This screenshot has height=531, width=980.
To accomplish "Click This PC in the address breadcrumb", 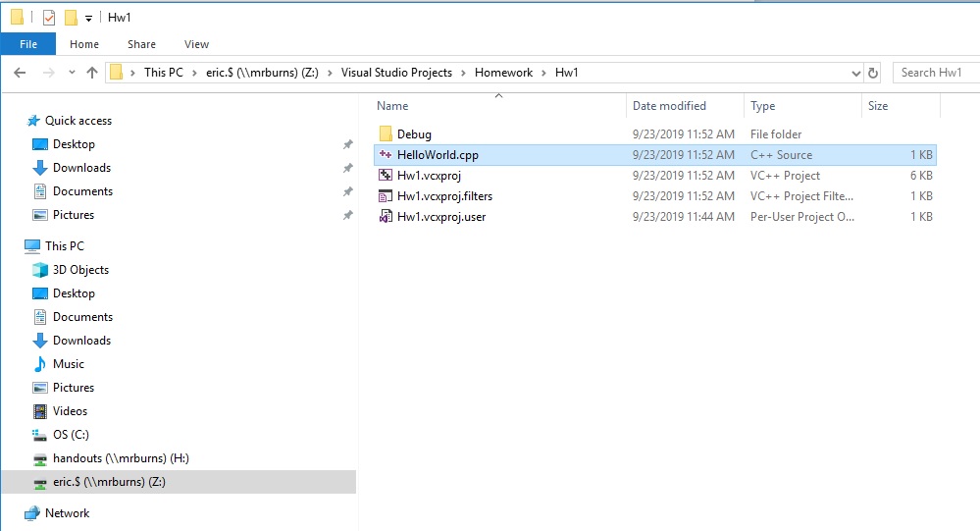I will [164, 73].
